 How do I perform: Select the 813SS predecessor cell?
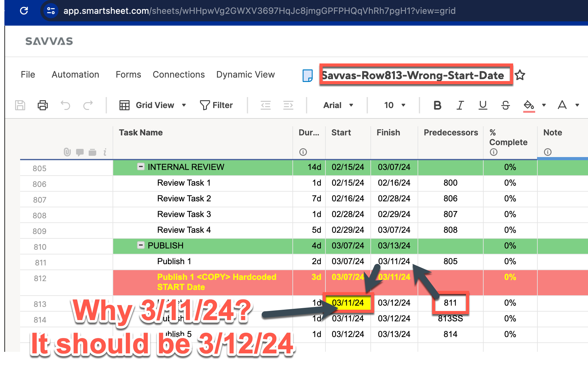[x=451, y=319]
